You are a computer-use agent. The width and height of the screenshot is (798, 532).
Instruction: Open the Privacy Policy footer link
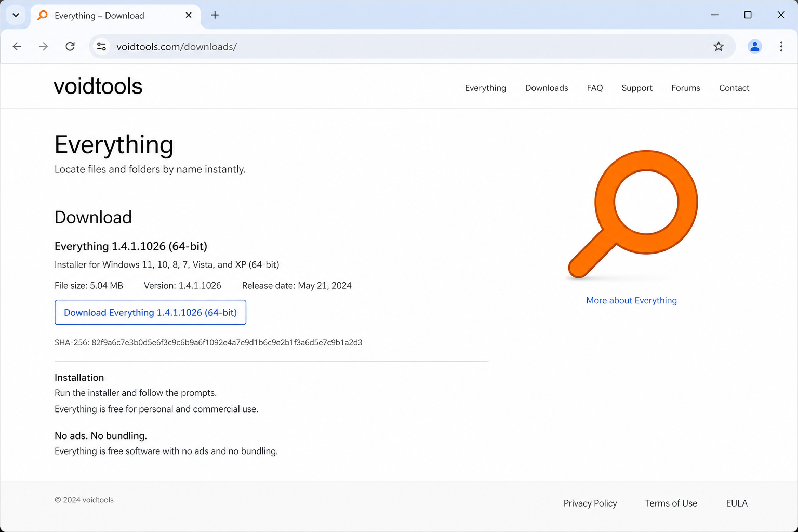point(590,503)
